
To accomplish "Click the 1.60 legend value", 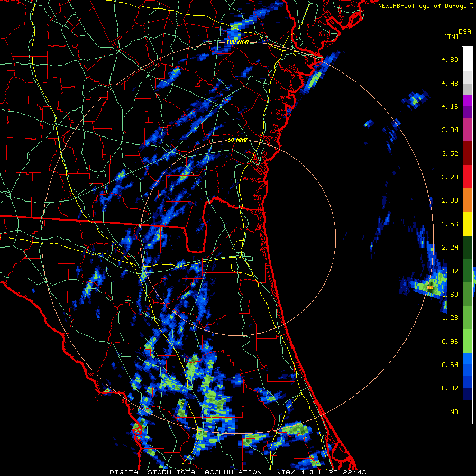I will click(450, 295).
